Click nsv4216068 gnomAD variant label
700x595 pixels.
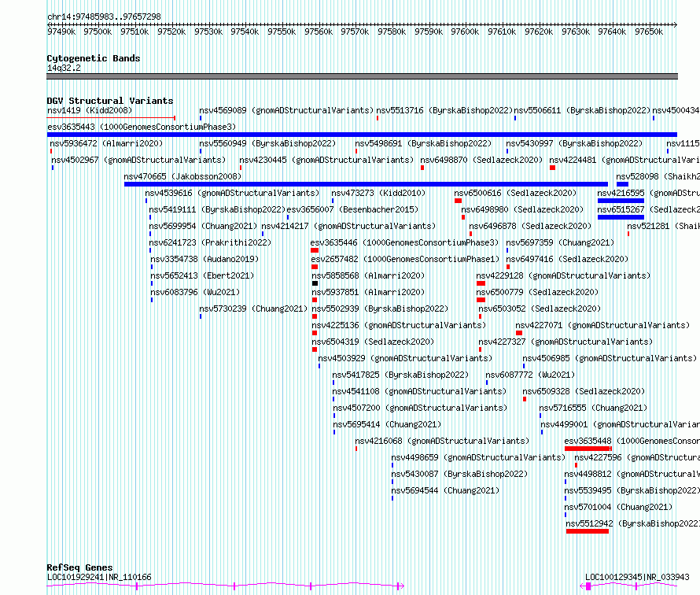442,441
